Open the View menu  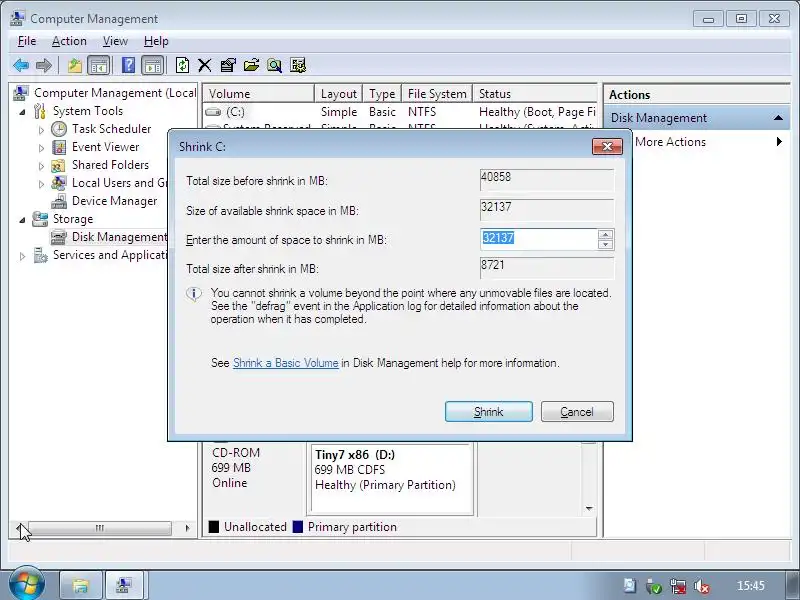[115, 41]
